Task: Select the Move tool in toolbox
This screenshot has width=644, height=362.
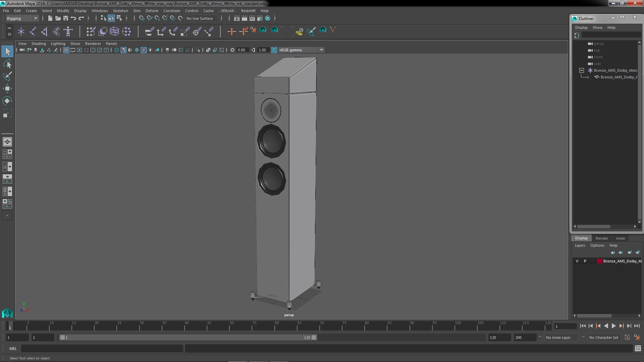Action: pos(7,88)
